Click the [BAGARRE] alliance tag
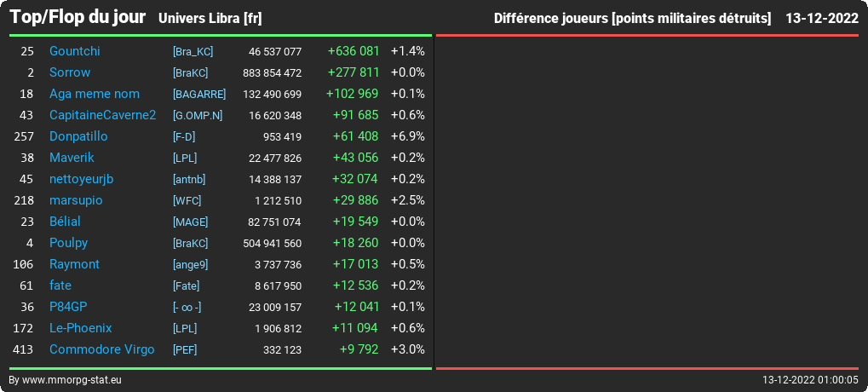This screenshot has height=392, width=868. tap(199, 94)
